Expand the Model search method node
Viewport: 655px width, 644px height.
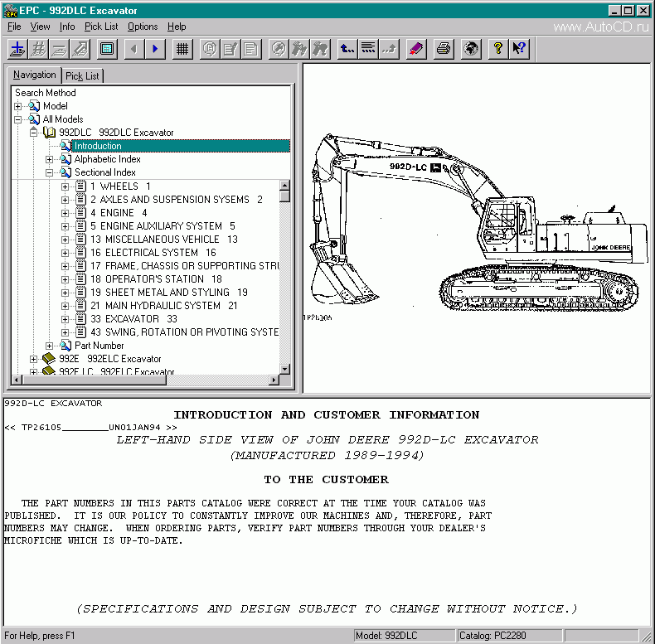tap(18, 106)
